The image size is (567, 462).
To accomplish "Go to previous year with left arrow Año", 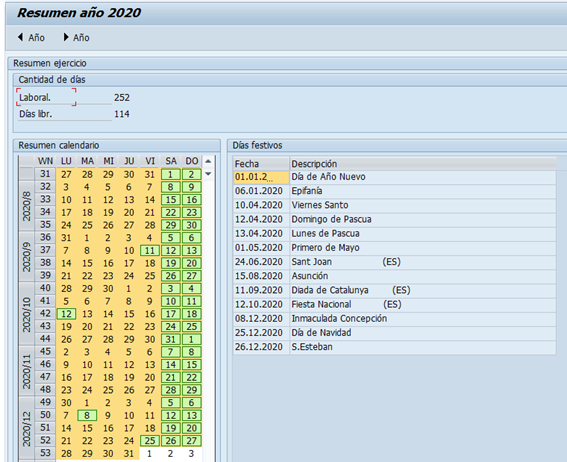I will (31, 37).
